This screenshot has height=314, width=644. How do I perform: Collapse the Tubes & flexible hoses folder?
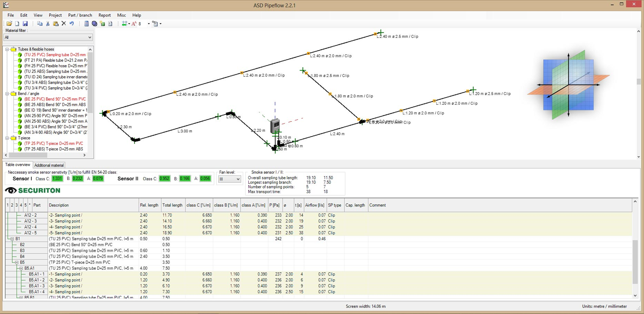(x=7, y=49)
